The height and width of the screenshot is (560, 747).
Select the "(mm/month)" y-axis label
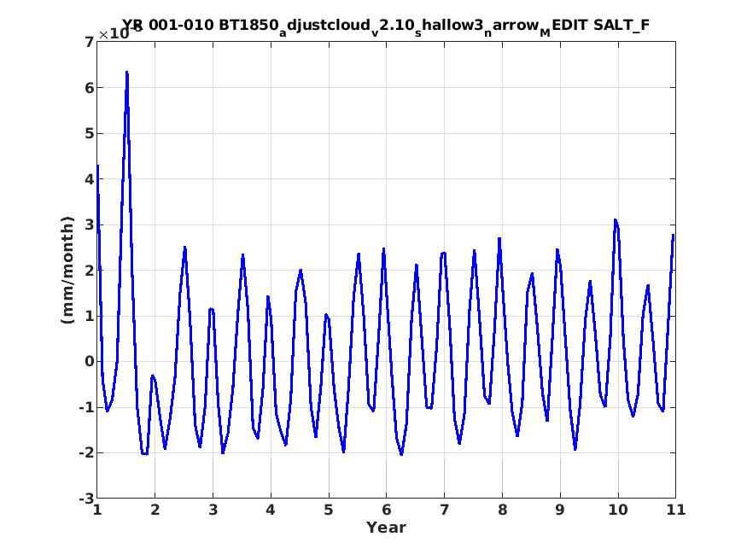pos(67,270)
